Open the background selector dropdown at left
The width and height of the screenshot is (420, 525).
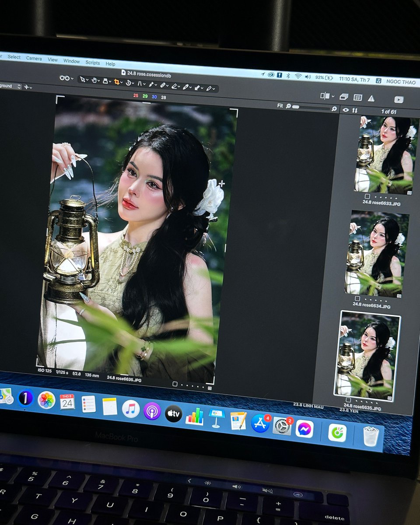(x=10, y=86)
